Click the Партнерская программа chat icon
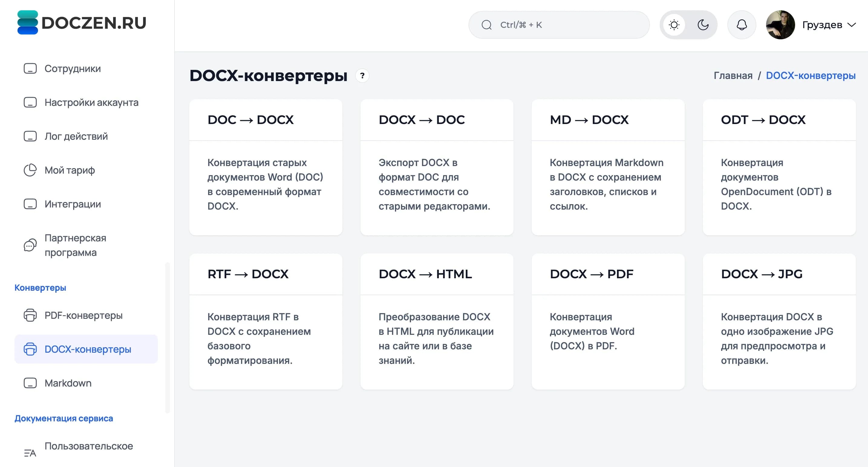868x467 pixels. coord(30,245)
